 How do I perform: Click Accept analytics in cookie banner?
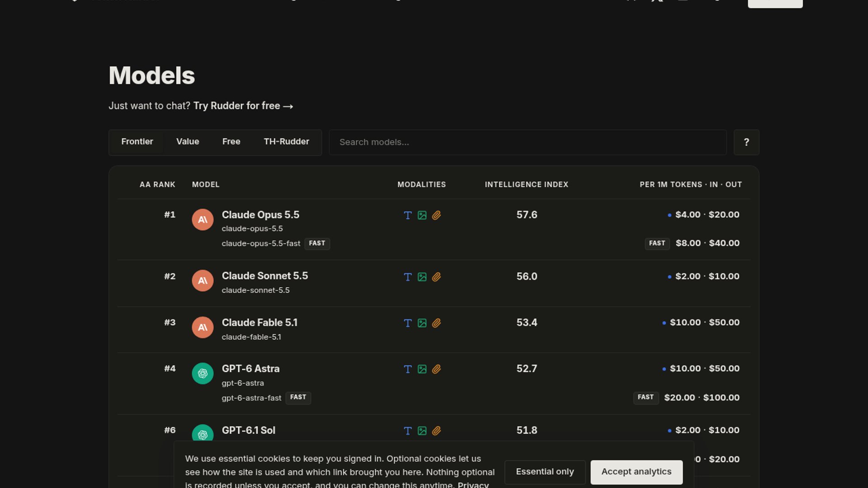636,472
